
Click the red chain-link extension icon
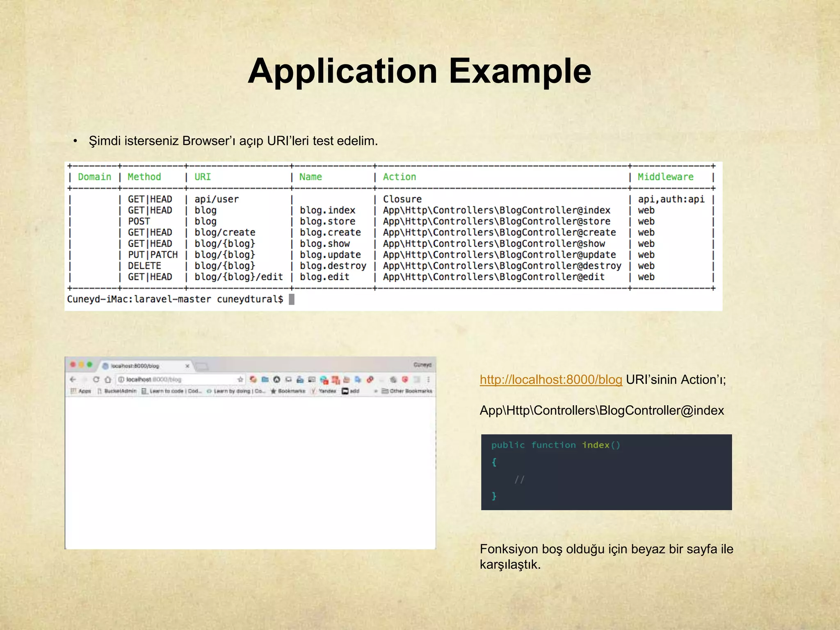(370, 379)
